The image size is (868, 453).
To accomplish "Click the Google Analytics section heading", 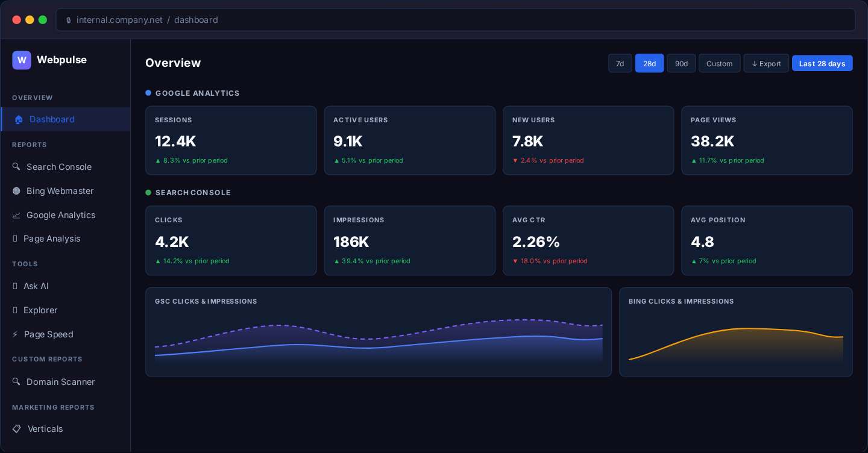I will [197, 93].
